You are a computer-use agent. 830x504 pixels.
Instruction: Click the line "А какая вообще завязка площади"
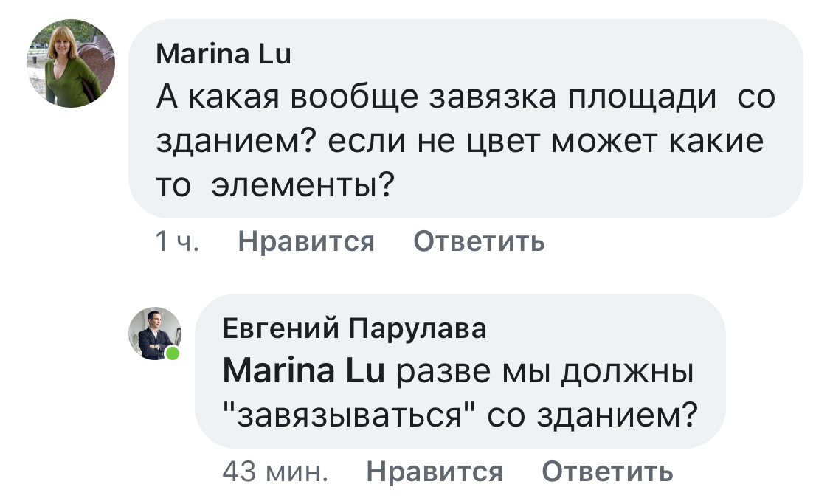[435, 98]
